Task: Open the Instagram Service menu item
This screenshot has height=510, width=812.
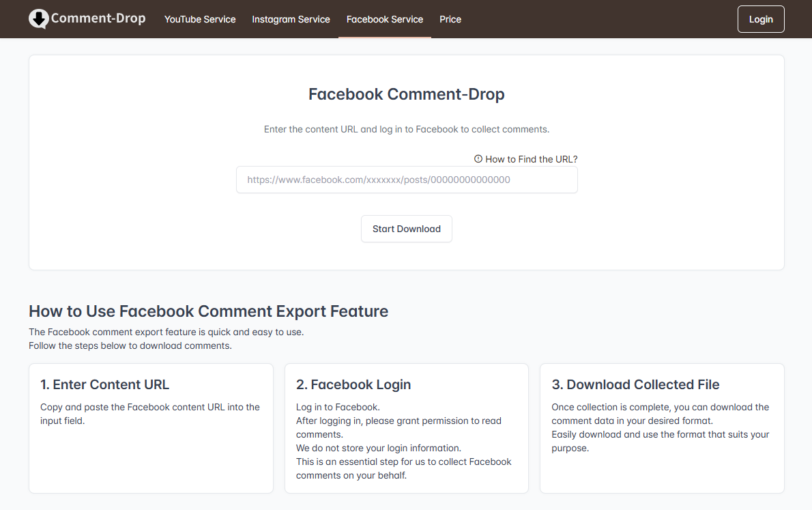Action: pyautogui.click(x=291, y=19)
